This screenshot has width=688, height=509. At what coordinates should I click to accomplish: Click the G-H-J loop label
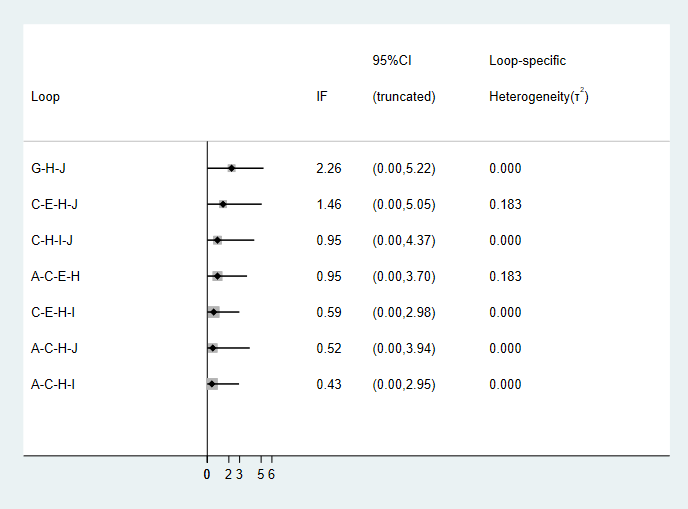[x=48, y=168]
